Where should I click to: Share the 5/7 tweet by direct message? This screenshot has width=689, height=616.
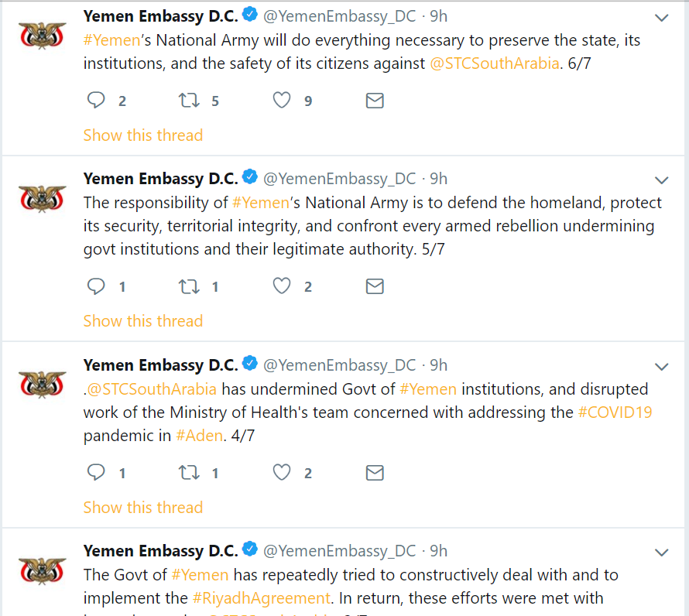(375, 287)
